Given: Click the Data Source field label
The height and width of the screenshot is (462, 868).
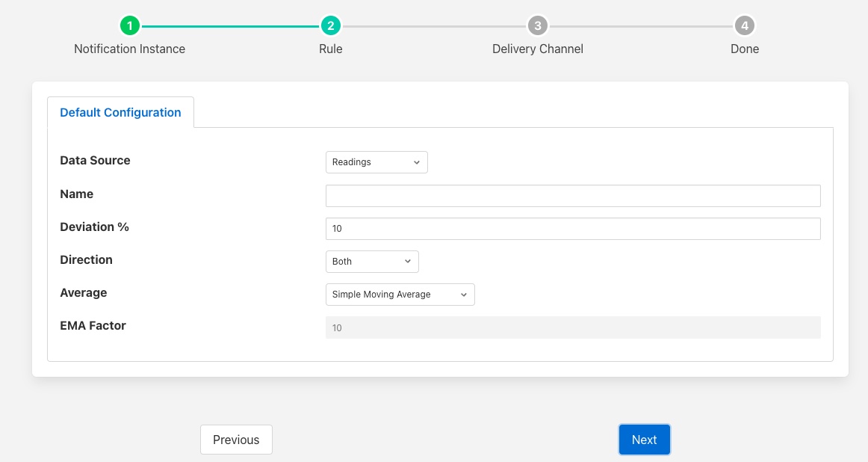Looking at the screenshot, I should (x=95, y=160).
